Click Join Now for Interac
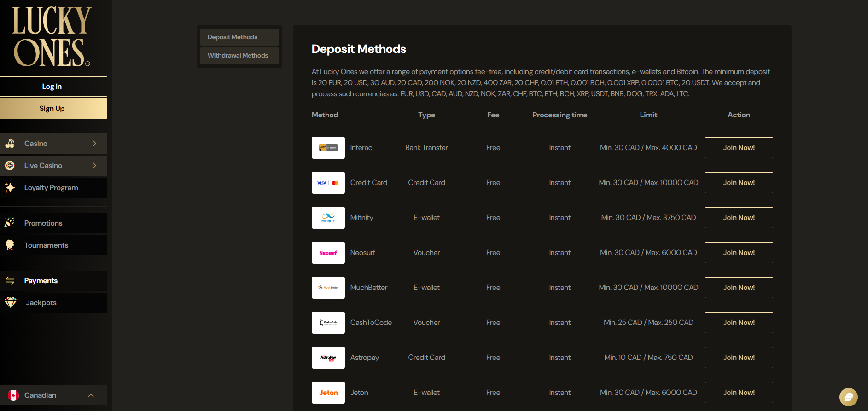 click(739, 148)
